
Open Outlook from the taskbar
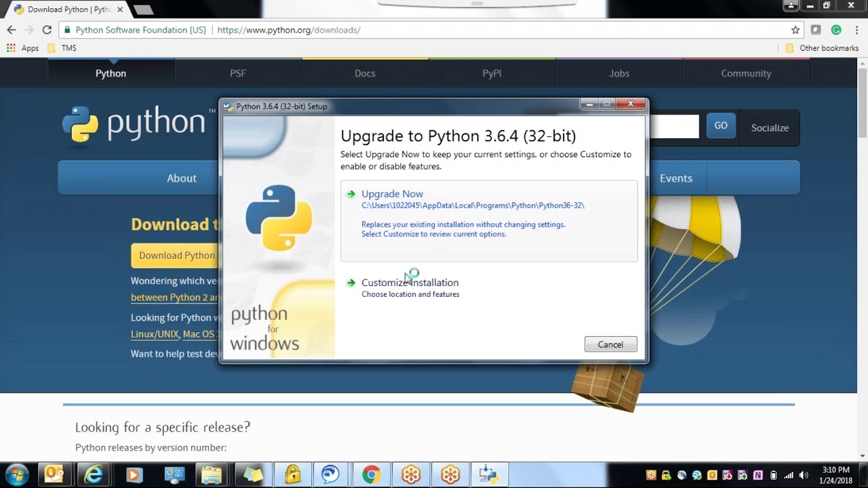coord(54,474)
